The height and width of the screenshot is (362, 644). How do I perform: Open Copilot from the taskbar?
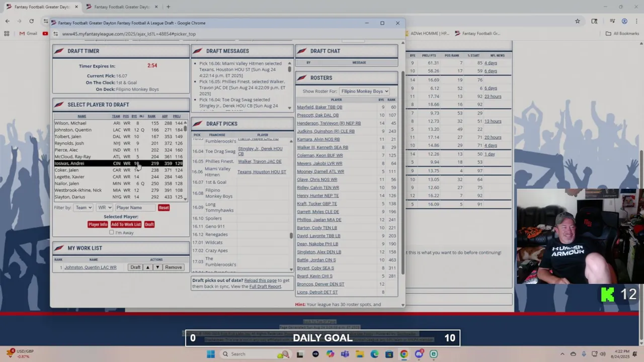pos(330,354)
